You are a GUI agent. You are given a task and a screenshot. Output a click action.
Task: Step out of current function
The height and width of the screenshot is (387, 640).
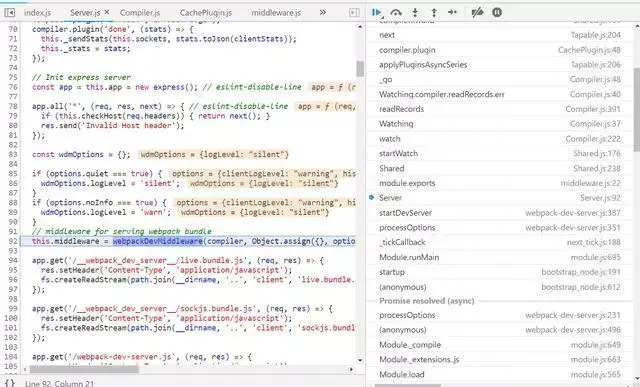434,12
